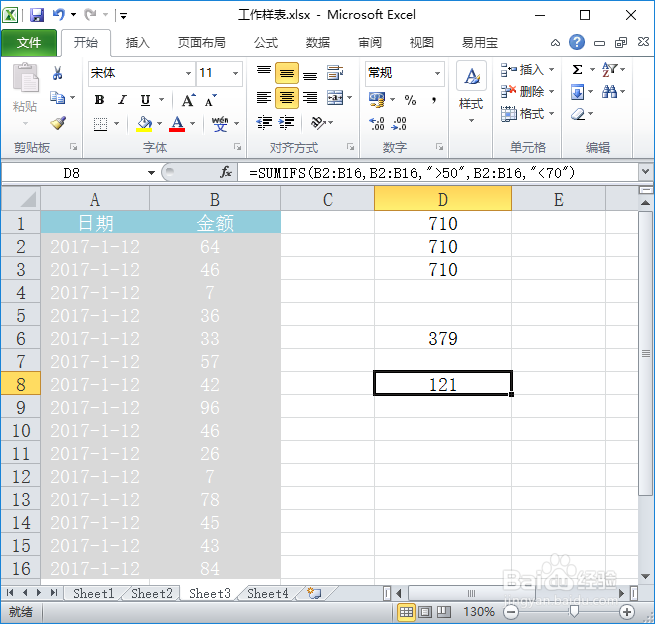Toggle Italic formatting
The height and width of the screenshot is (624, 655).
point(122,100)
